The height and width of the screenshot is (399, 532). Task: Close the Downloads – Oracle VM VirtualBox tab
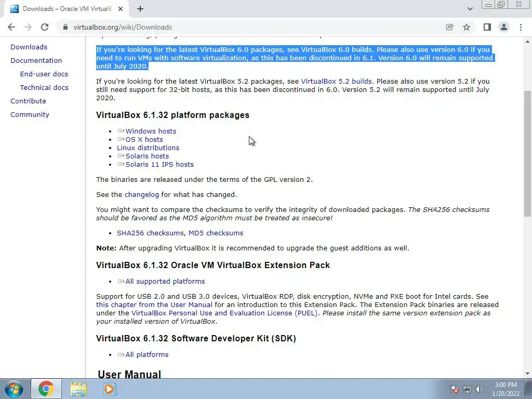(121, 9)
